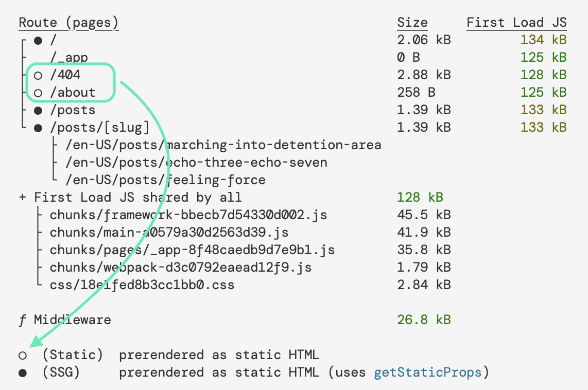
Task: Click the plus sign before First Load JS shared
Action: 22,198
